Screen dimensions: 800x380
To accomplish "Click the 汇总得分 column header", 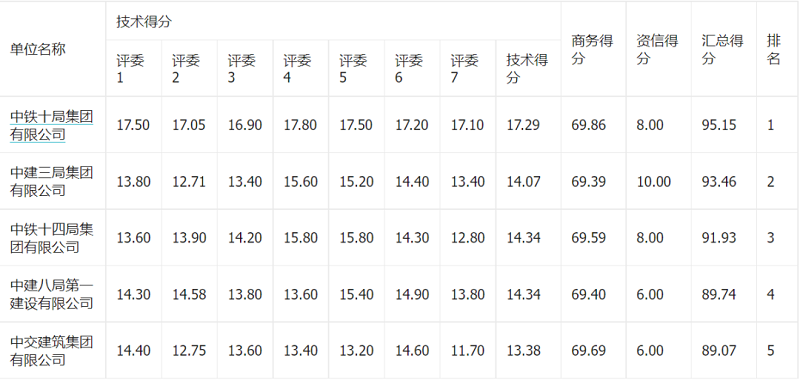I will pyautogui.click(x=722, y=49).
